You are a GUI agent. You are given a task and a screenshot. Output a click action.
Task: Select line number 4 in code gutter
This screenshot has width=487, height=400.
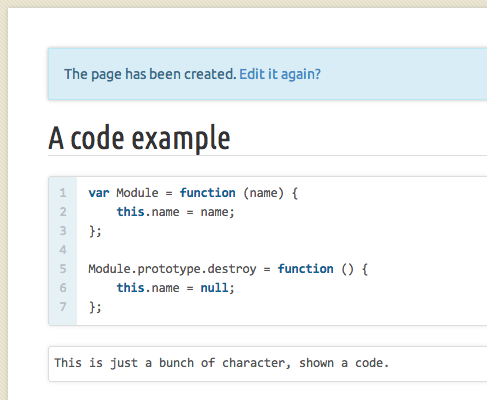coord(63,250)
